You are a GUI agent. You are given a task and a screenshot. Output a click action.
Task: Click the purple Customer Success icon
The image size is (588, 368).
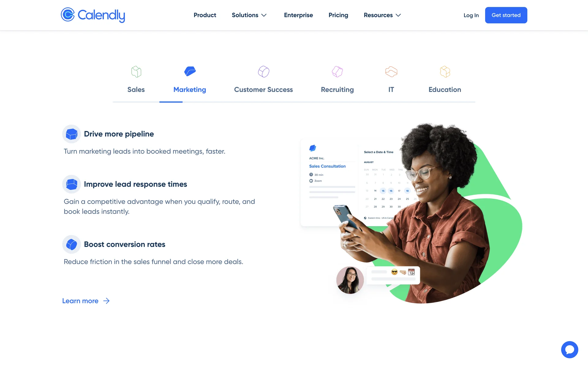coord(263,72)
